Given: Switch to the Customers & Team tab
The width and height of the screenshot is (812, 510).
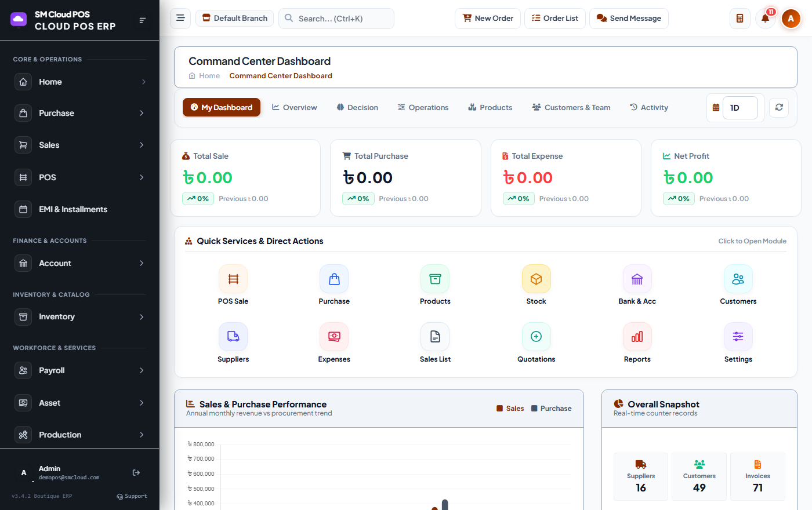Looking at the screenshot, I should pos(571,107).
